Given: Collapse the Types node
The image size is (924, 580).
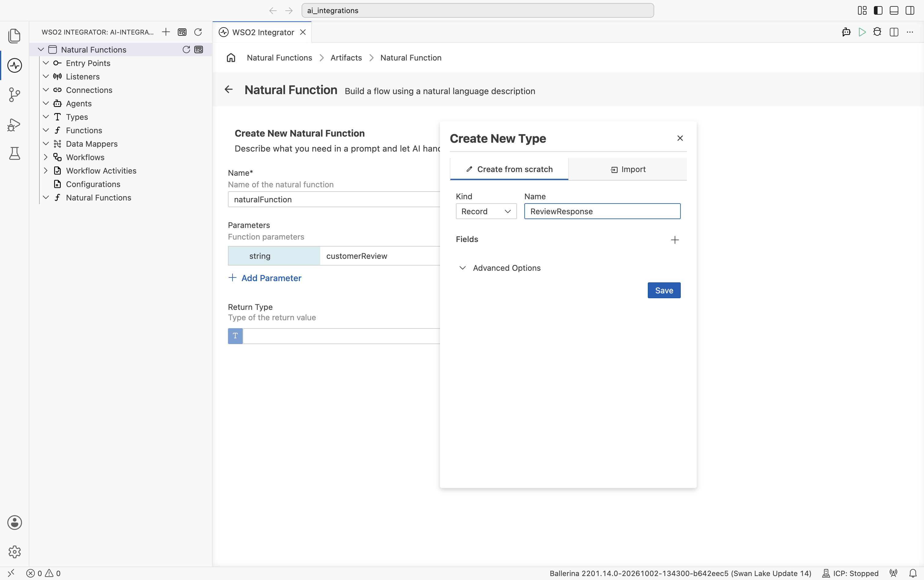Looking at the screenshot, I should [46, 117].
